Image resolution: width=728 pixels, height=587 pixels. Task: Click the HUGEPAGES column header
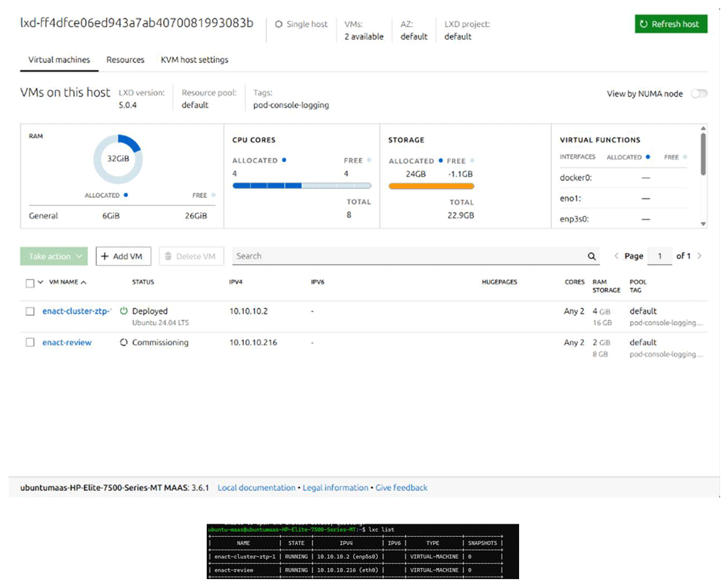coord(499,281)
